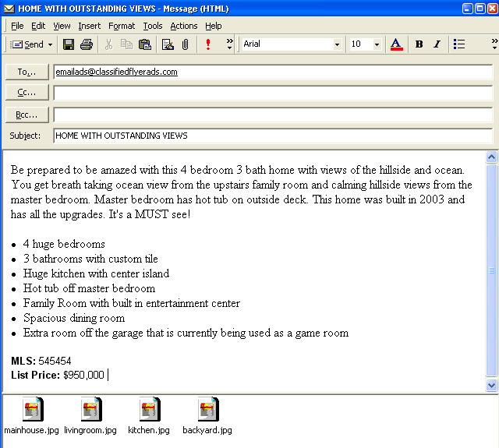
Task: Save the message with the floppy disk icon
Action: pos(69,44)
